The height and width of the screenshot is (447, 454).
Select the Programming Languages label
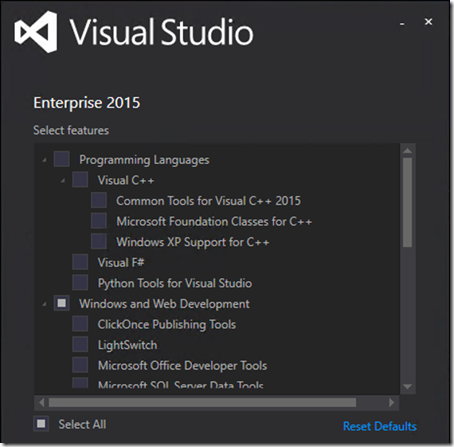(144, 160)
